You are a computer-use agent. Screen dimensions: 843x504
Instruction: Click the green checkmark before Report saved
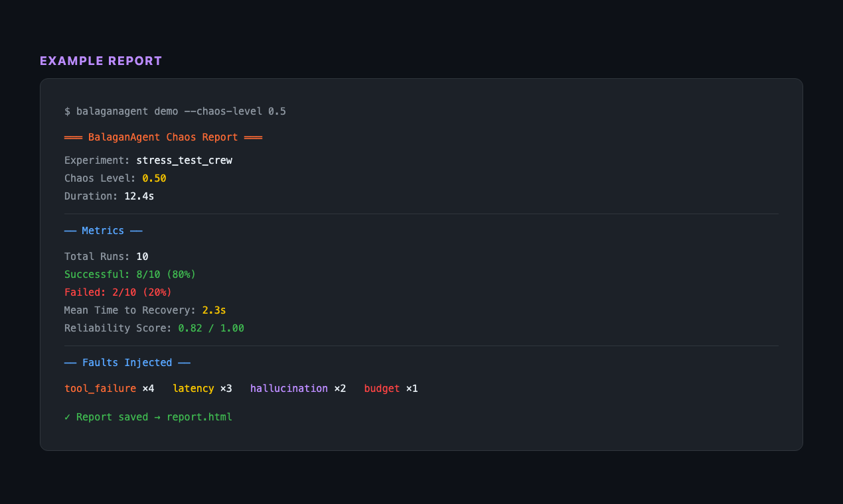(x=68, y=417)
